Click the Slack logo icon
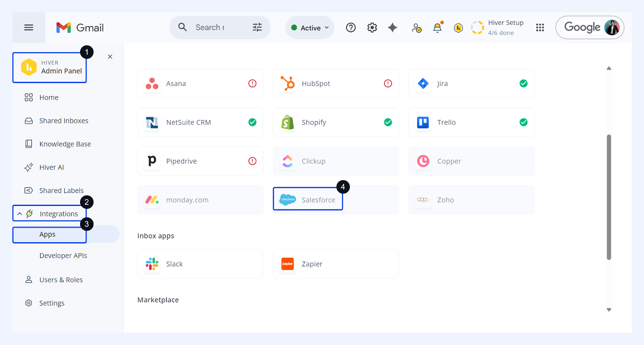644x345 pixels. [152, 264]
